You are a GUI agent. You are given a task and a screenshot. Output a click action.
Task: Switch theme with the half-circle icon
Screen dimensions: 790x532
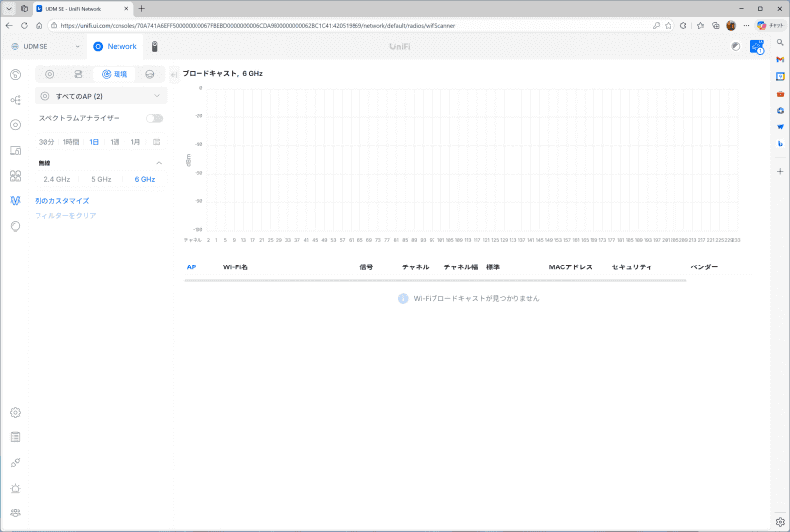pyautogui.click(x=736, y=46)
